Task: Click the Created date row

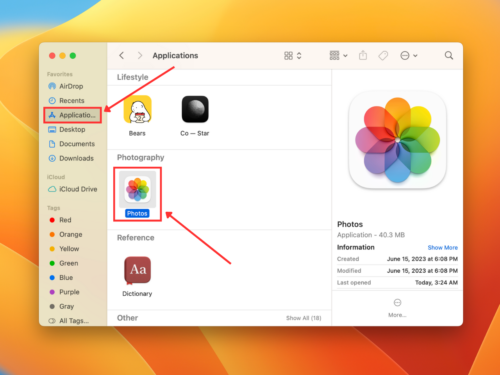Action: pyautogui.click(x=397, y=259)
